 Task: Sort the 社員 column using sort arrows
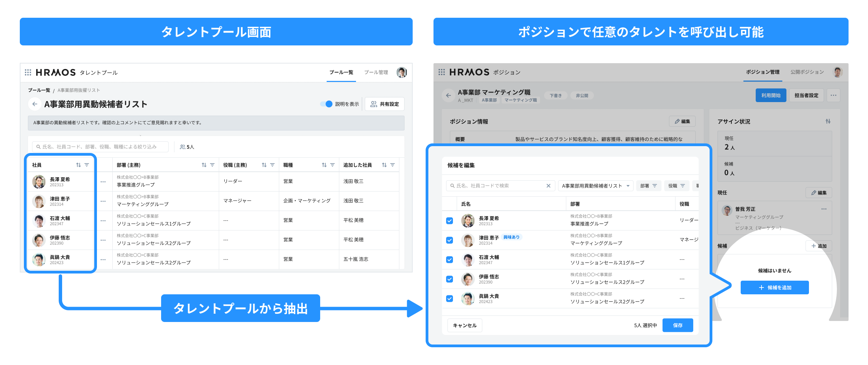coord(79,165)
